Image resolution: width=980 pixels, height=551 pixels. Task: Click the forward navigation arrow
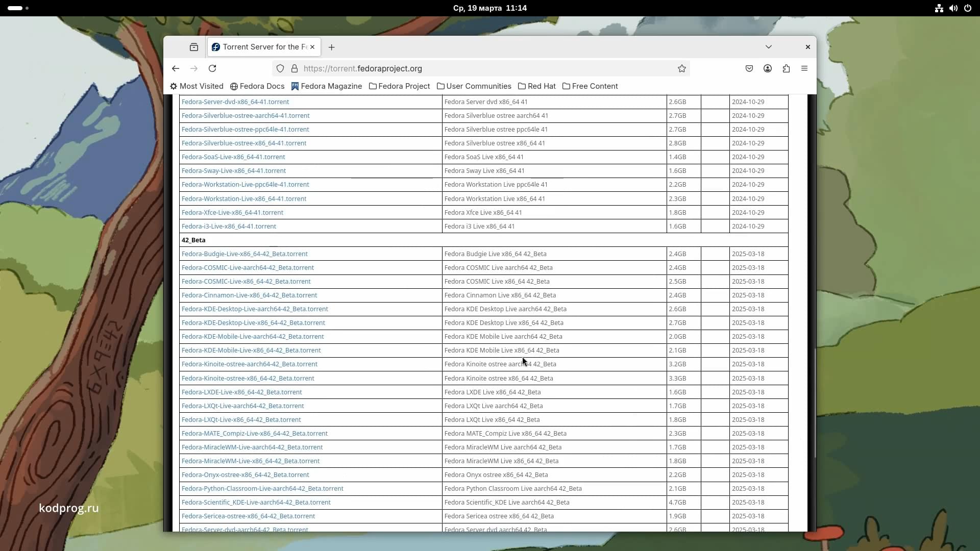coord(194,68)
